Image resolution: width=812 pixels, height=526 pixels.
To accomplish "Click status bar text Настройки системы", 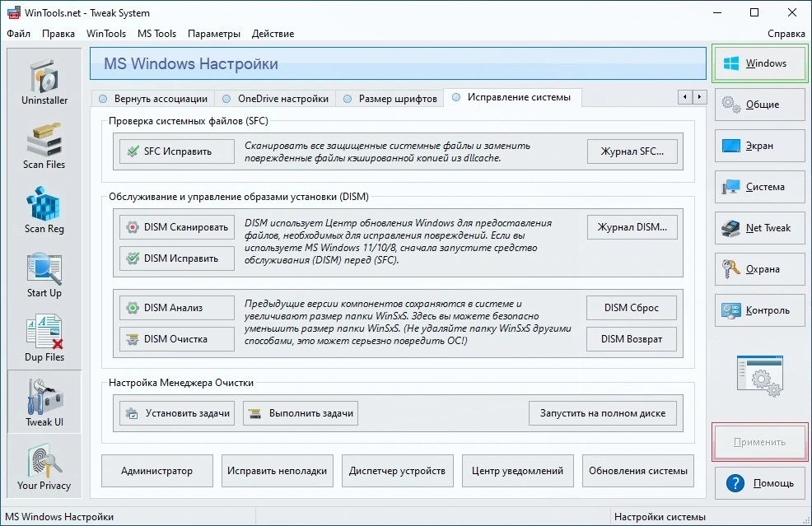I will tap(660, 517).
